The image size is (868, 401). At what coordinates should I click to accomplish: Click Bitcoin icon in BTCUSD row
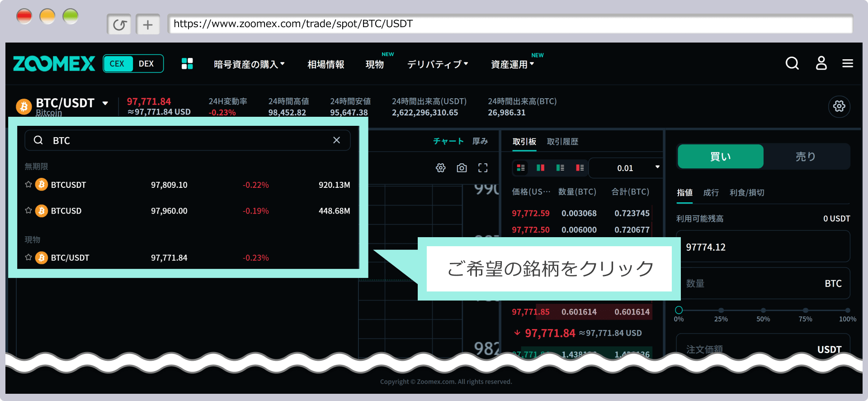click(42, 210)
